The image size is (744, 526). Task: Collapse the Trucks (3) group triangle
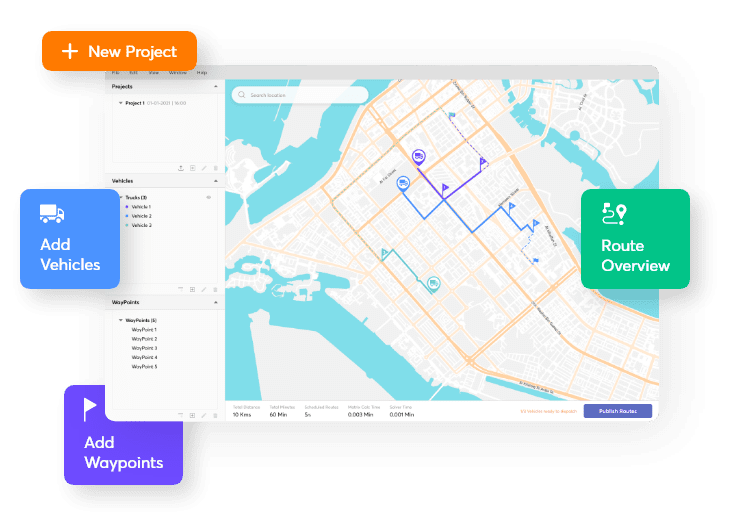pyautogui.click(x=121, y=197)
